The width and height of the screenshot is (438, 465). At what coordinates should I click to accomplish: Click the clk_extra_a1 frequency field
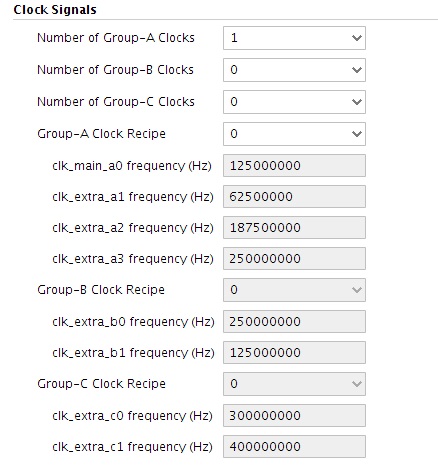coord(294,197)
